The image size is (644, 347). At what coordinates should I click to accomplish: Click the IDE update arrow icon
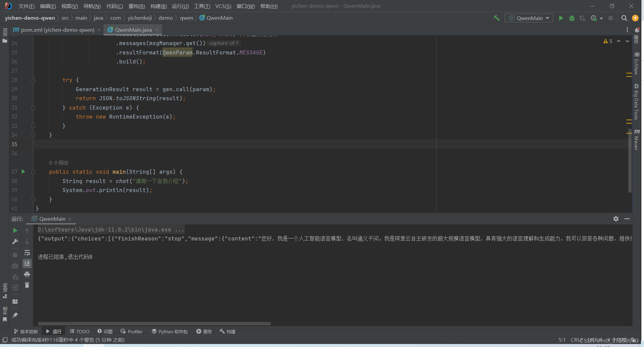tap(635, 18)
